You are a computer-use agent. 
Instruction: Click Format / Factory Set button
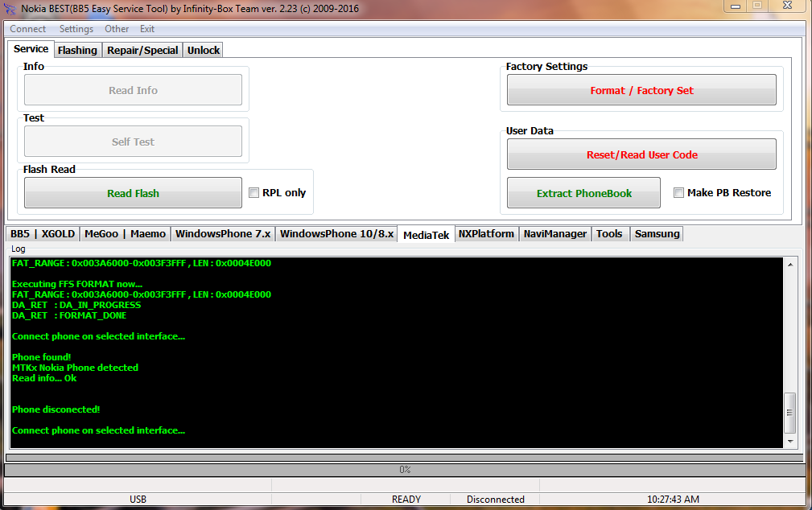pyautogui.click(x=641, y=90)
